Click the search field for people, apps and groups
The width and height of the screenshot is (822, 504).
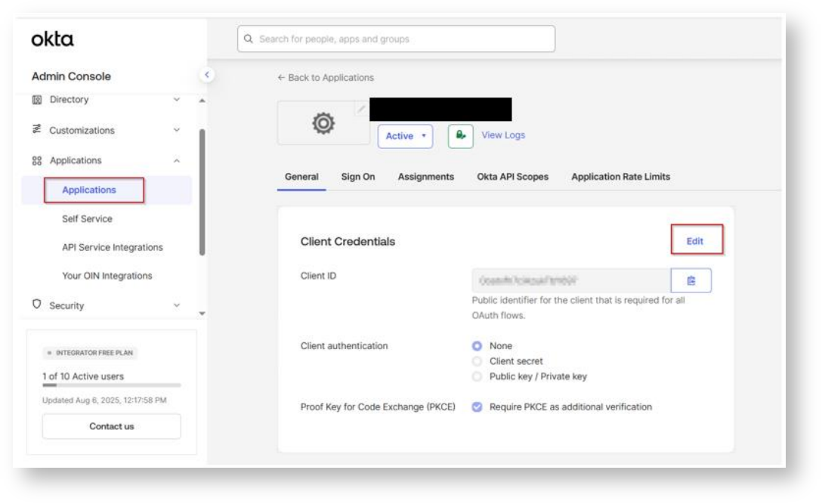point(397,39)
